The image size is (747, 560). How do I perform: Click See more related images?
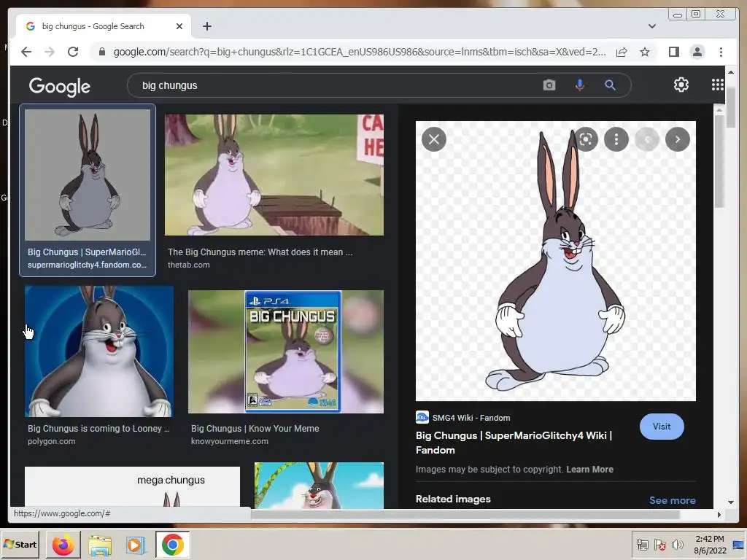click(x=672, y=500)
